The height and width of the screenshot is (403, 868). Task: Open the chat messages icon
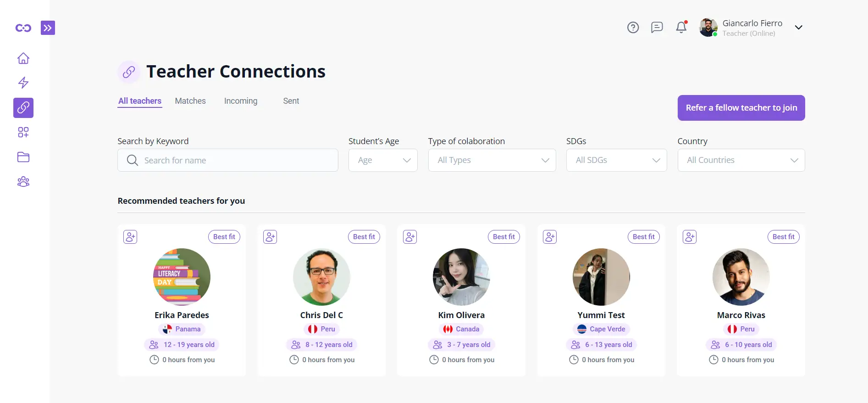pyautogui.click(x=657, y=28)
